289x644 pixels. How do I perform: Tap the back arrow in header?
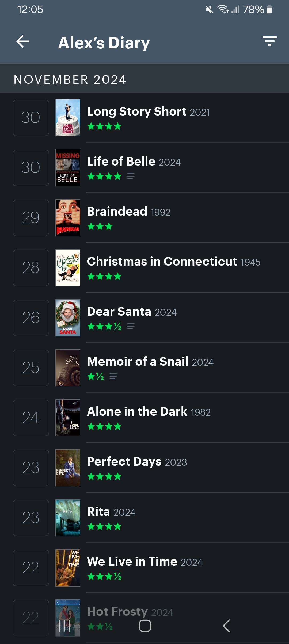pos(23,42)
